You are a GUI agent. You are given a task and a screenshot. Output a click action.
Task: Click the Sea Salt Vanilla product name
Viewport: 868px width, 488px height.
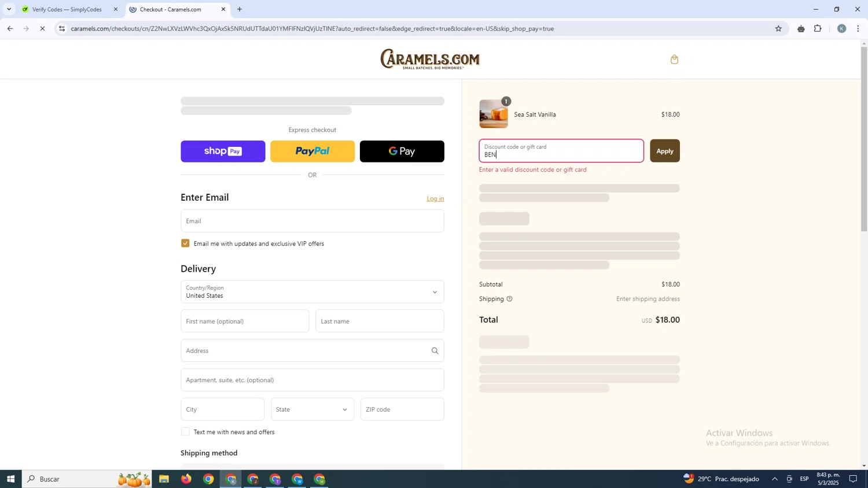click(535, 114)
